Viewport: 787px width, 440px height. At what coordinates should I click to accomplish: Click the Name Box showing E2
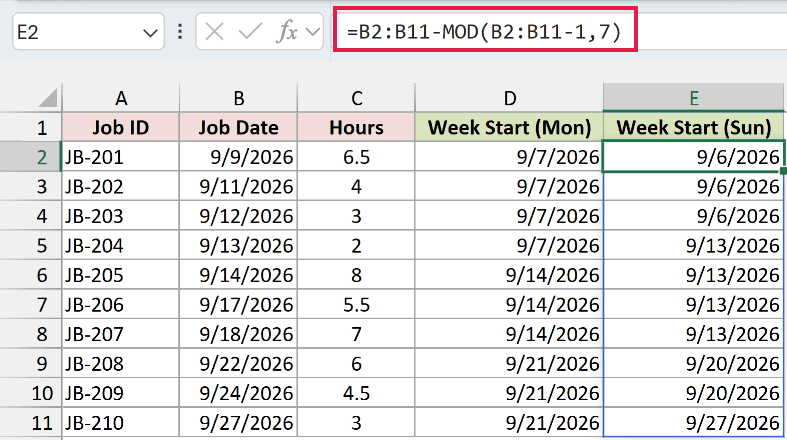point(88,32)
